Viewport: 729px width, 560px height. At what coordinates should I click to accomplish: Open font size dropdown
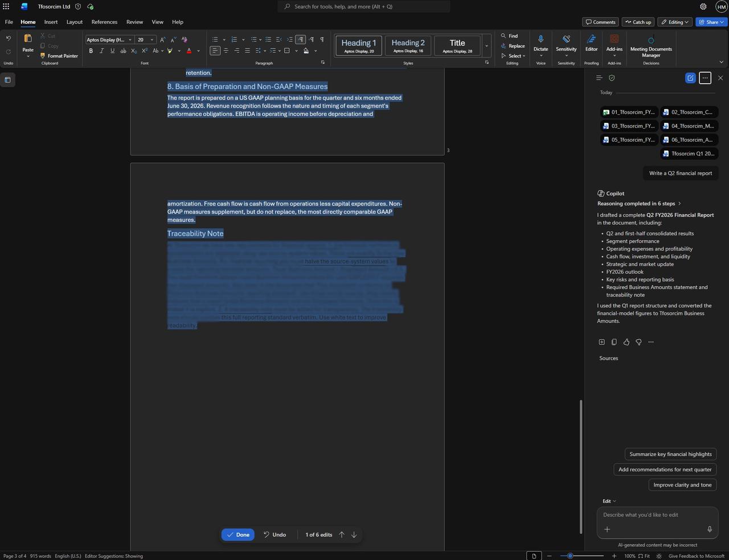pyautogui.click(x=151, y=40)
